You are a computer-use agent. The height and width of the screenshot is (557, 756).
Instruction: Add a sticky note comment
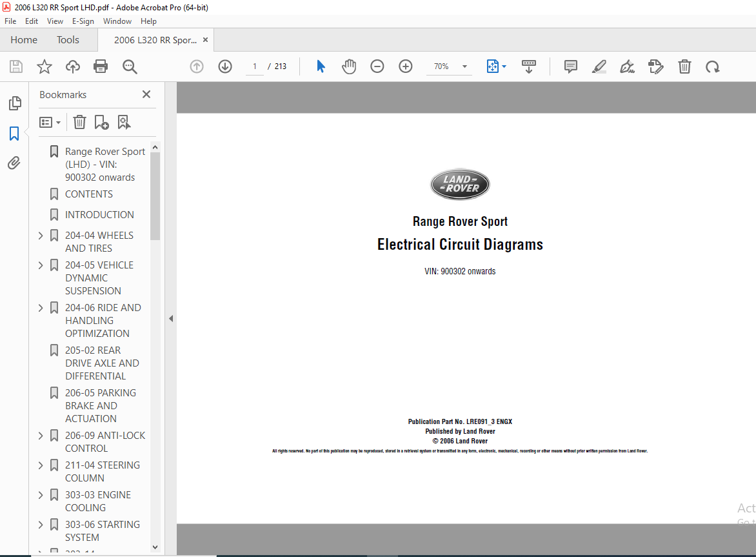coord(571,66)
